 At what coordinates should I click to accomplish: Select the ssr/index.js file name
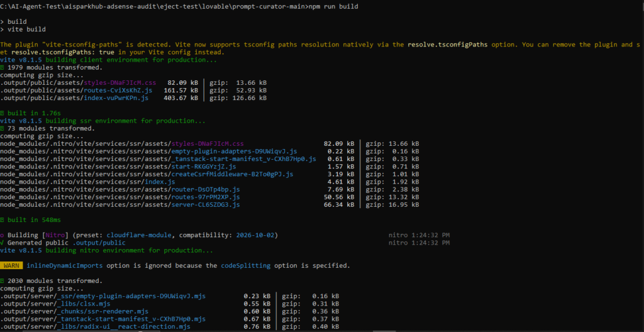coord(160,182)
